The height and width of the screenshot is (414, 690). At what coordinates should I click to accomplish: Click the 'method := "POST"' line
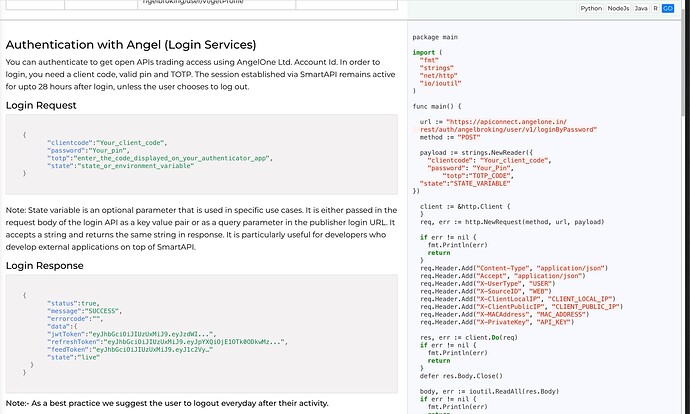pos(450,137)
